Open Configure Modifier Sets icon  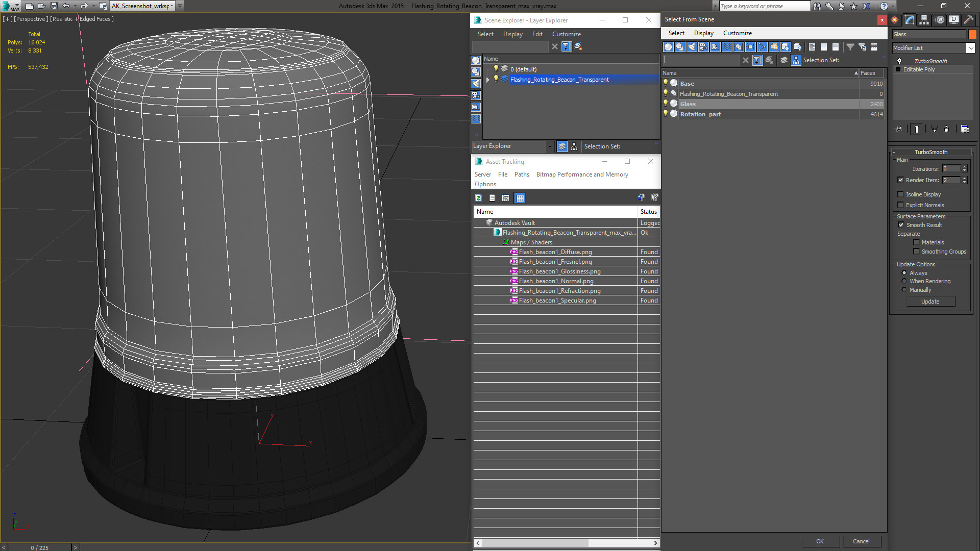965,129
